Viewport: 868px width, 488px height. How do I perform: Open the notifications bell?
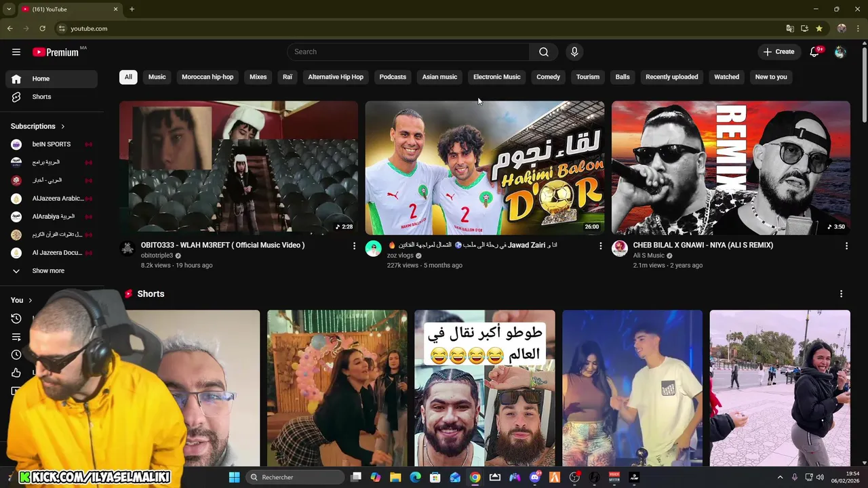pyautogui.click(x=815, y=52)
